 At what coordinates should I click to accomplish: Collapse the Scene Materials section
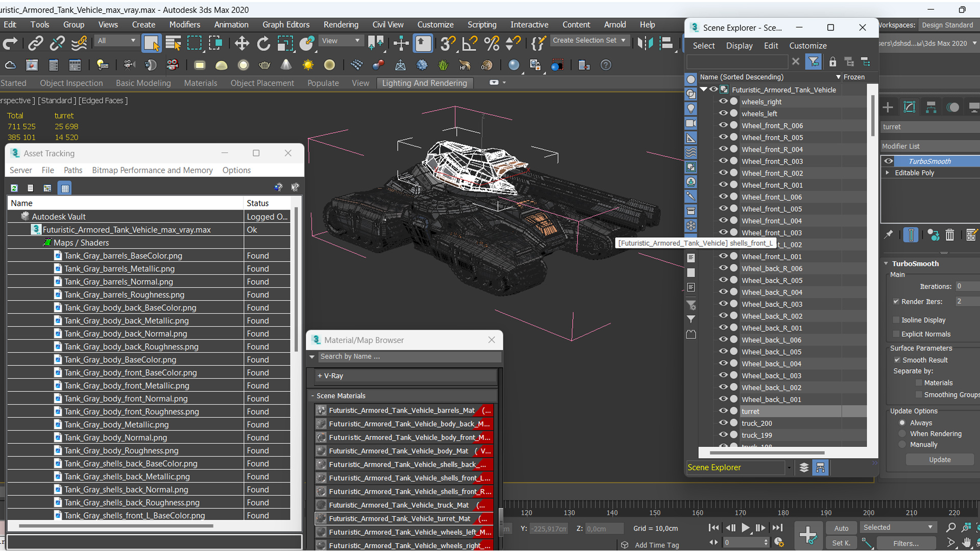(313, 396)
